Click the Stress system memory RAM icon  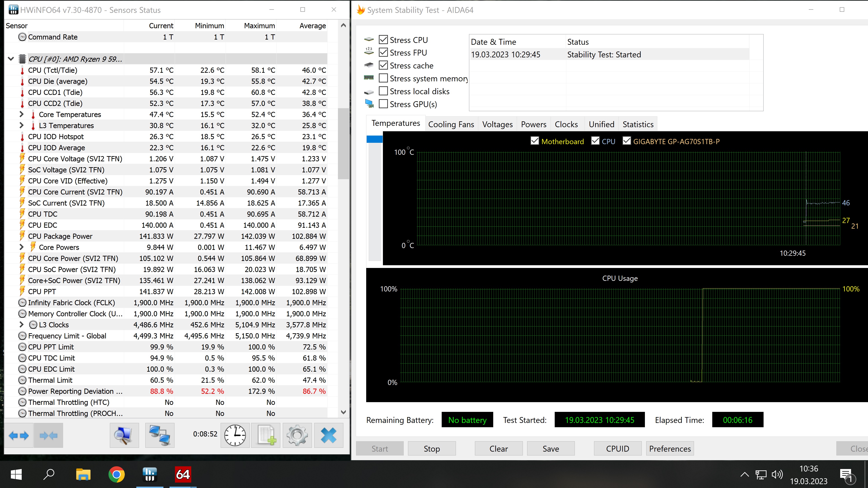[369, 77]
